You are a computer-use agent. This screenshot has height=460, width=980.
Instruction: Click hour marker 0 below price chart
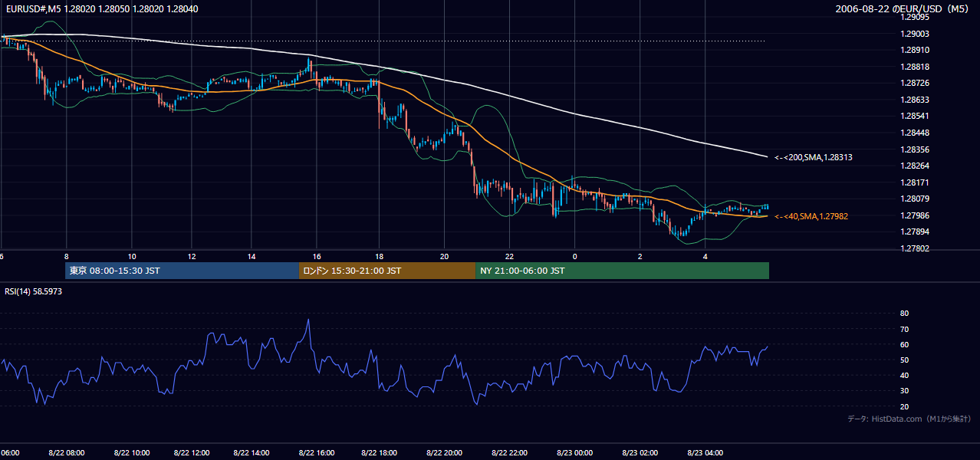coord(574,257)
